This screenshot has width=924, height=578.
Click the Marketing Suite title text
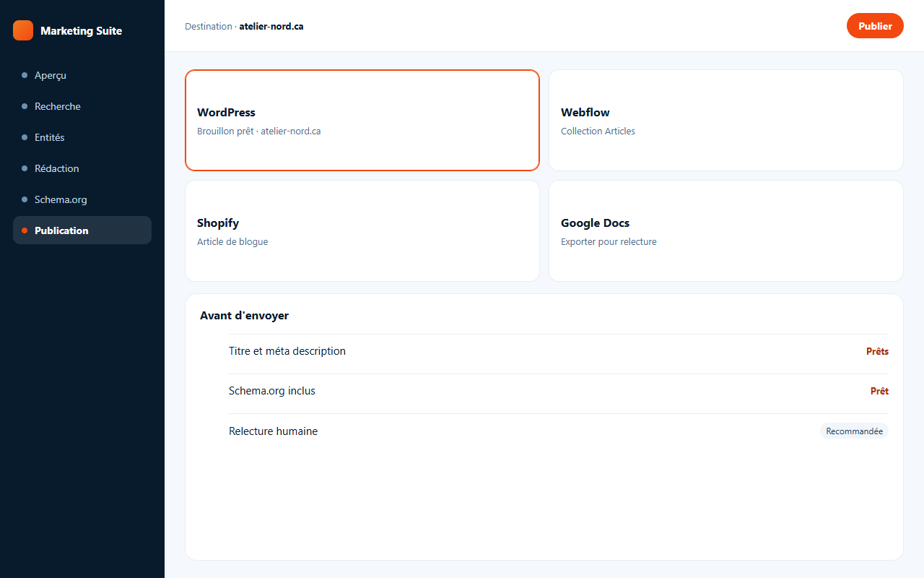81,30
